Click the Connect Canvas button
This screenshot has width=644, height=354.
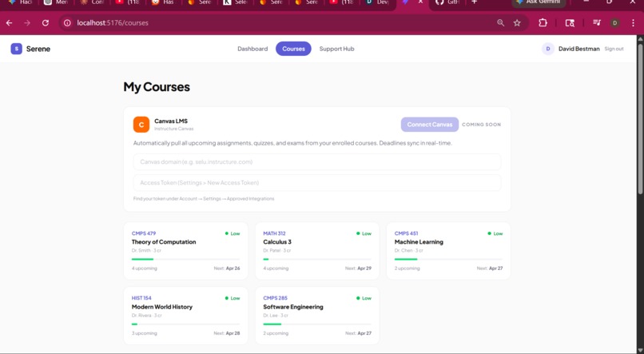[x=430, y=125]
